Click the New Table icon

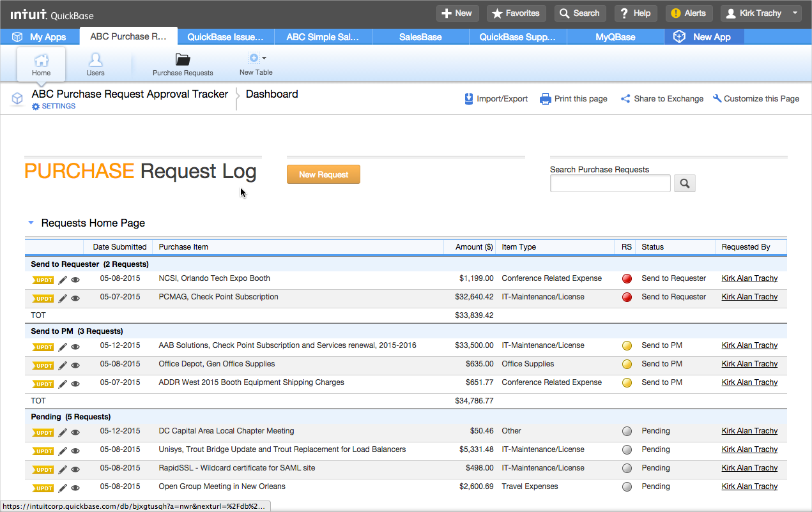pyautogui.click(x=253, y=58)
